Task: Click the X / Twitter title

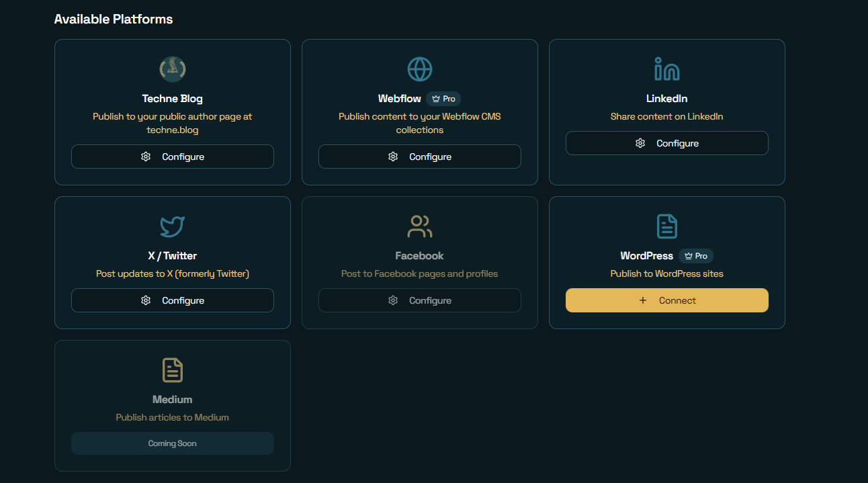Action: pos(173,256)
